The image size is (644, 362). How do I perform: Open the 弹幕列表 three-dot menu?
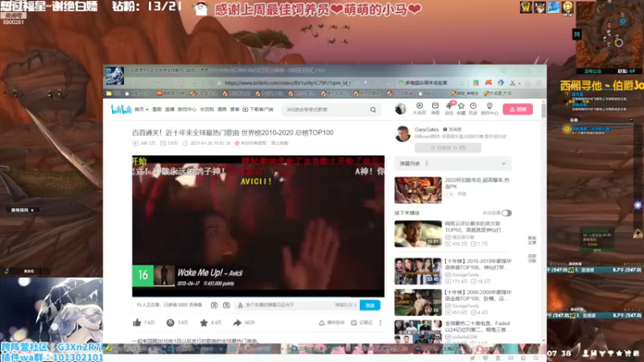[427, 163]
